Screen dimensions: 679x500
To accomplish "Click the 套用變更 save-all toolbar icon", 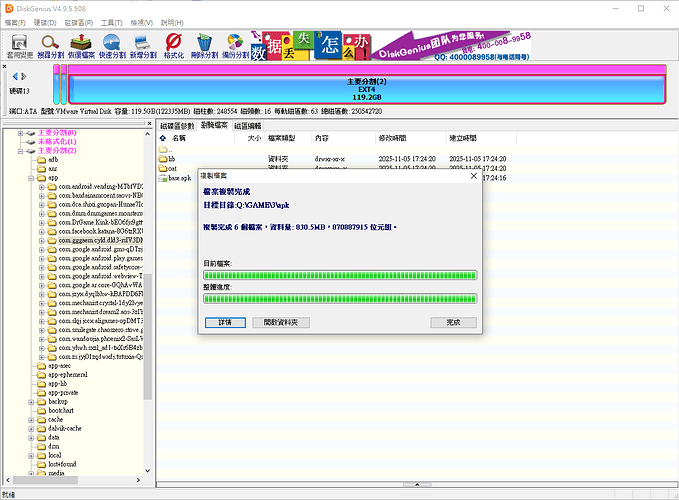I will point(19,43).
